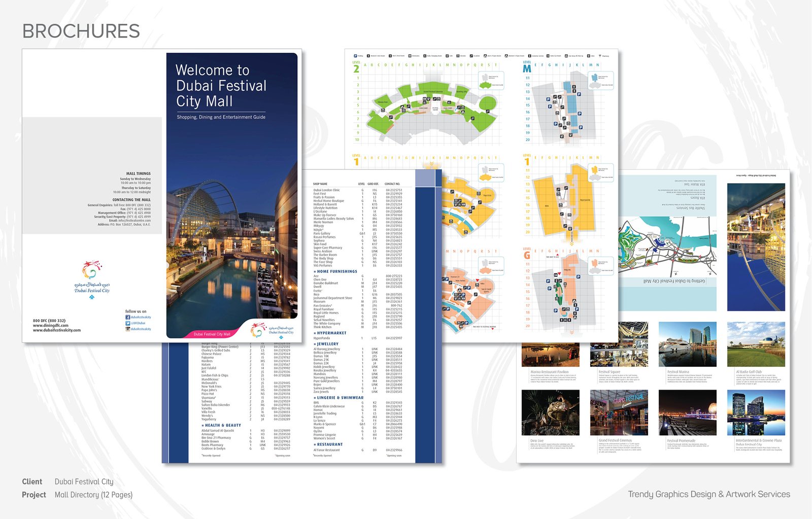Click the green Level 2 marker on the floor map
Viewport: 812px width, 519px height.
click(356, 67)
